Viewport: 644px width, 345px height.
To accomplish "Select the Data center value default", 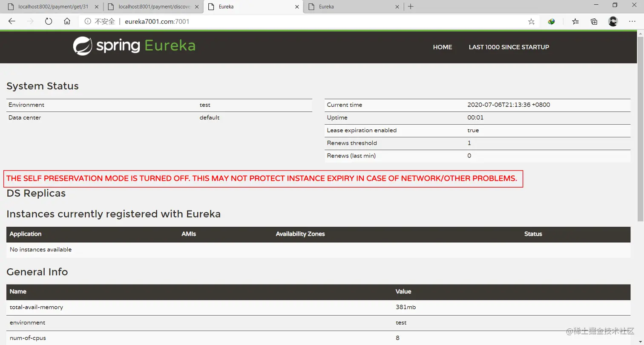I will point(210,117).
